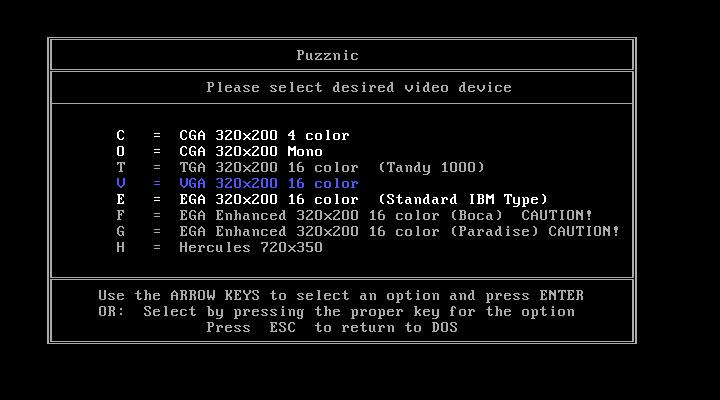Click the Puzznic title text
Screen dimensions: 720x400
pyautogui.click(x=327, y=56)
